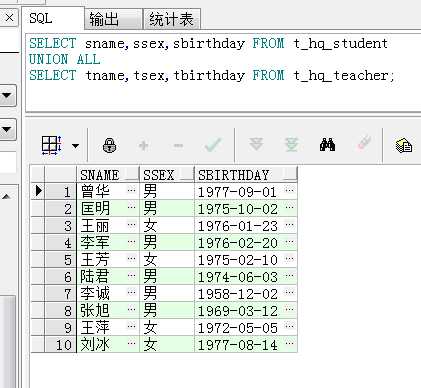Select row number 1 header
This screenshot has height=388, width=421.
point(60,191)
